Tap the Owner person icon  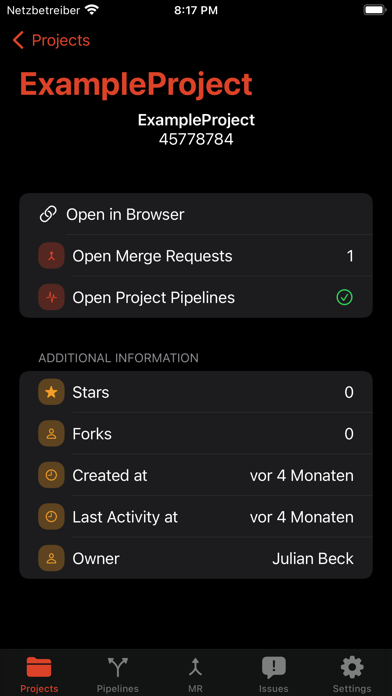pyautogui.click(x=51, y=558)
